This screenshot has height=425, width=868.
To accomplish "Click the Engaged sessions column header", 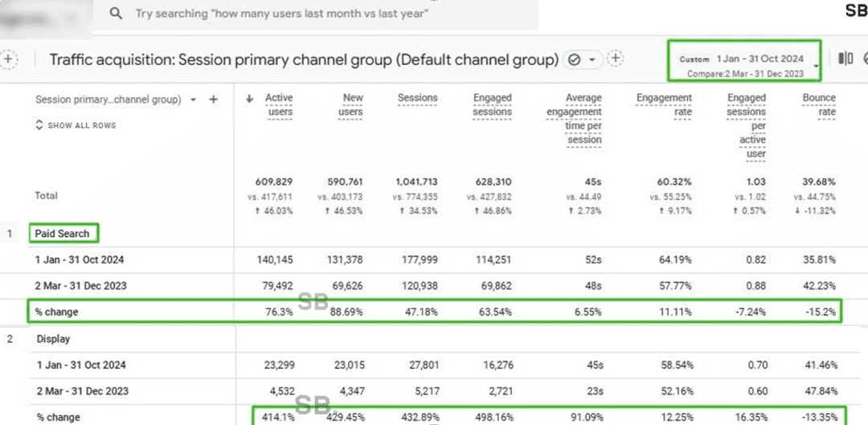I will click(x=492, y=104).
